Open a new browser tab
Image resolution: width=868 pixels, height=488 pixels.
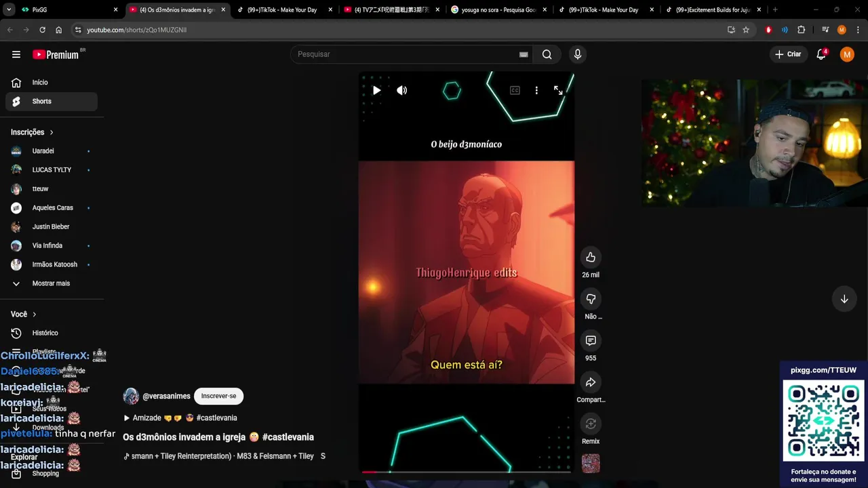click(x=775, y=9)
